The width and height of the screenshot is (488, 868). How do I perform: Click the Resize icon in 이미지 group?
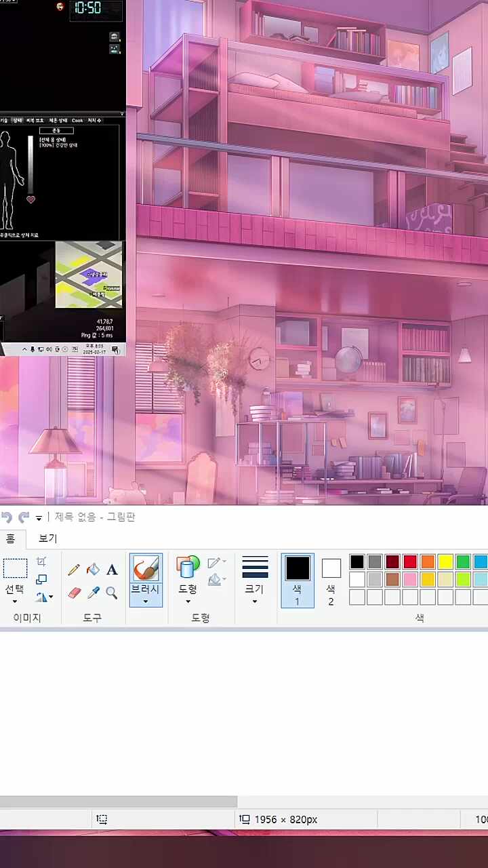[41, 579]
